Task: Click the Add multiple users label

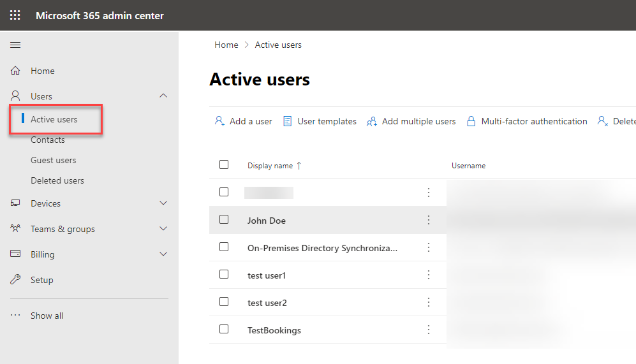Action: pyautogui.click(x=418, y=121)
